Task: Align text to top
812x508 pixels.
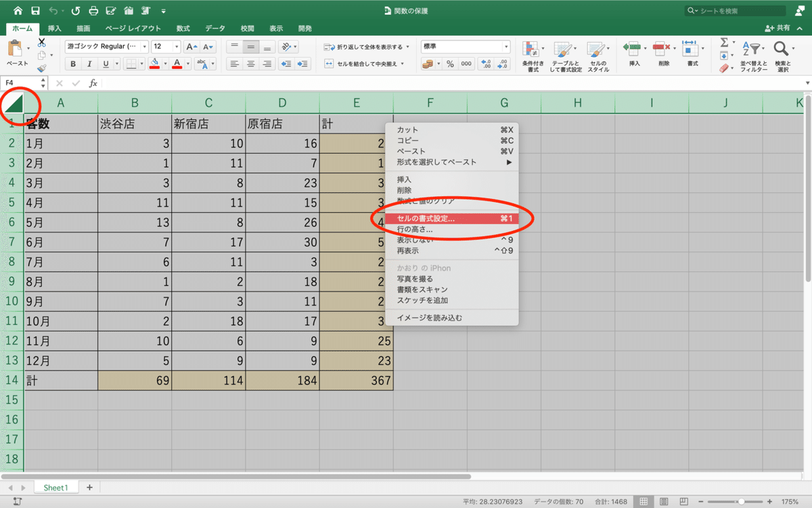Action: (x=234, y=47)
